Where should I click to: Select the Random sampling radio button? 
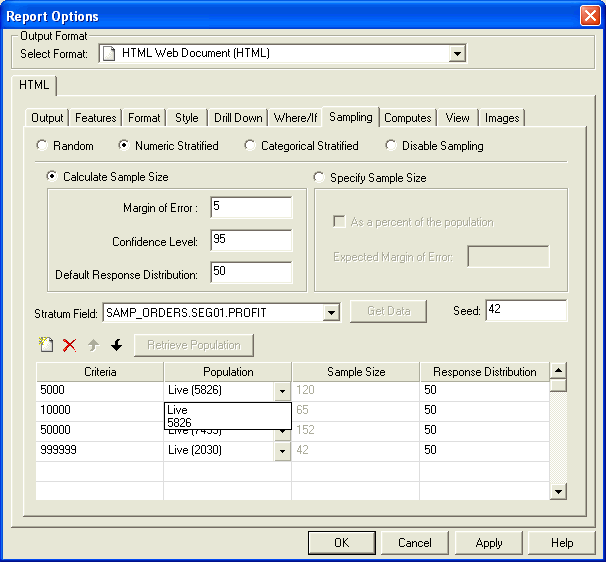pyautogui.click(x=42, y=146)
